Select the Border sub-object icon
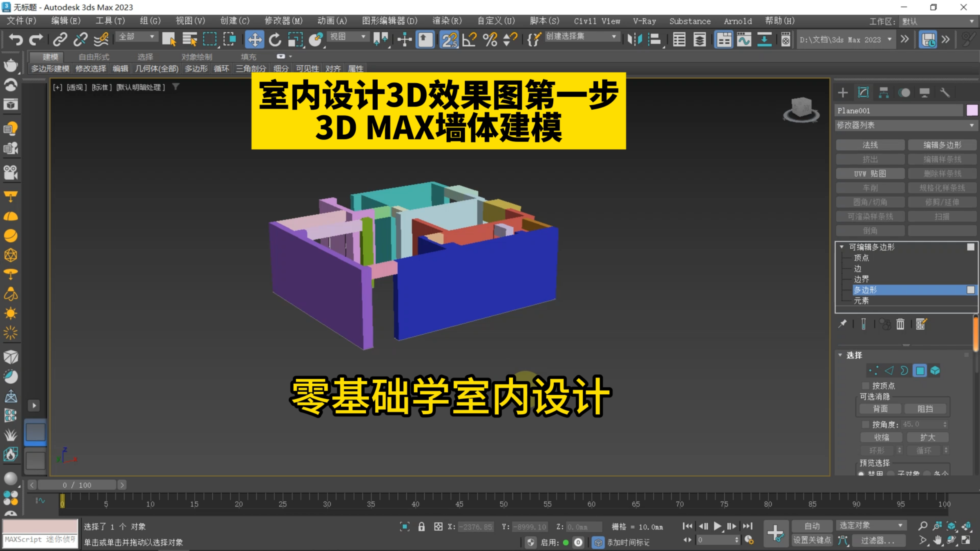980x551 pixels. tap(904, 371)
